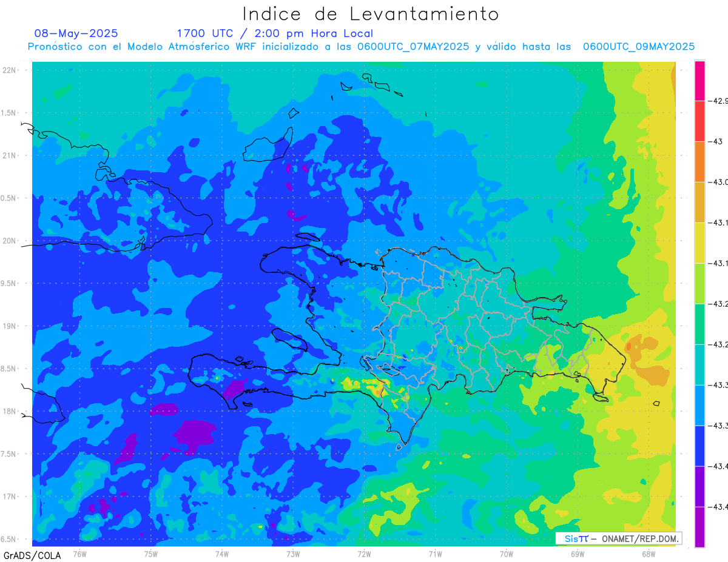
Task: Click the '69W' longitude label
Action: (578, 554)
